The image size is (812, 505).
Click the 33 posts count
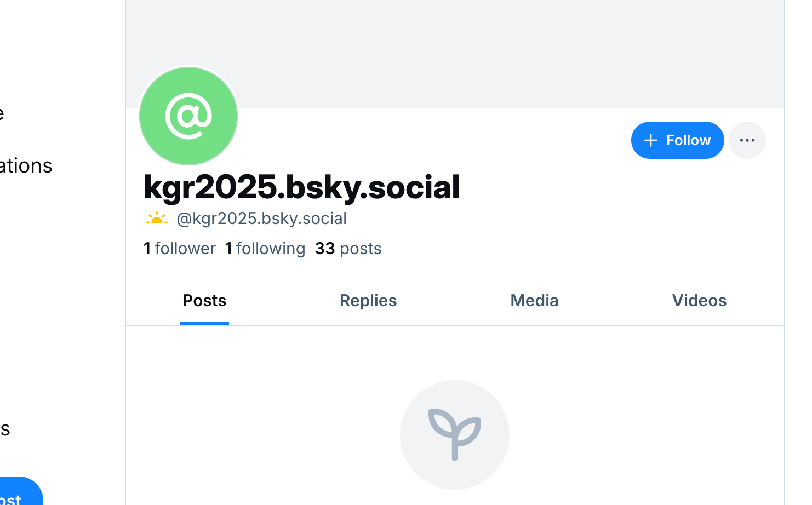pos(348,249)
